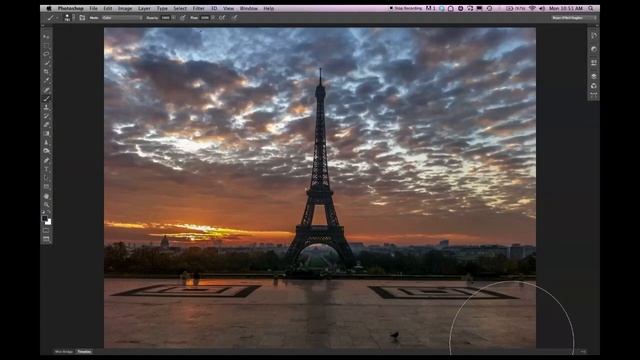Open the topmost collapsed panel icon in right dock
The image size is (640, 360).
(x=593, y=36)
